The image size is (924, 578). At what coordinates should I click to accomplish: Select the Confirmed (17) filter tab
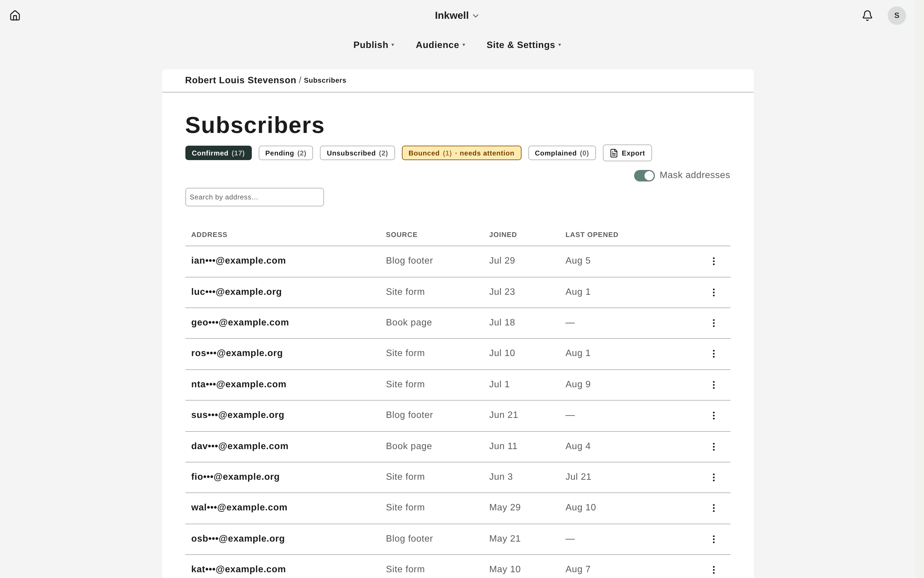click(218, 153)
